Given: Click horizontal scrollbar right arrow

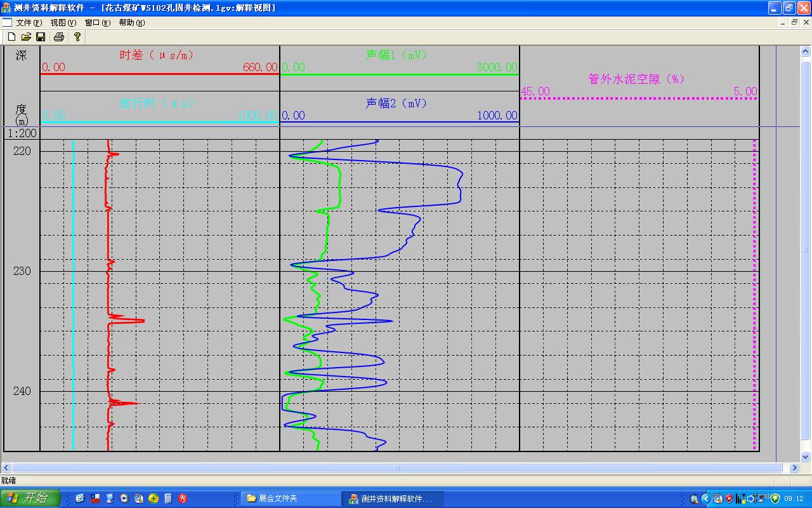Looking at the screenshot, I should (794, 467).
